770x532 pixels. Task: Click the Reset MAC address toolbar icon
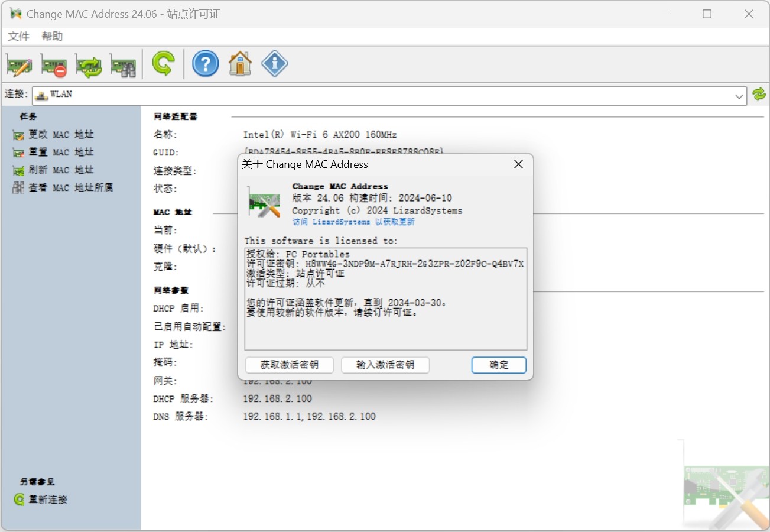tap(54, 64)
